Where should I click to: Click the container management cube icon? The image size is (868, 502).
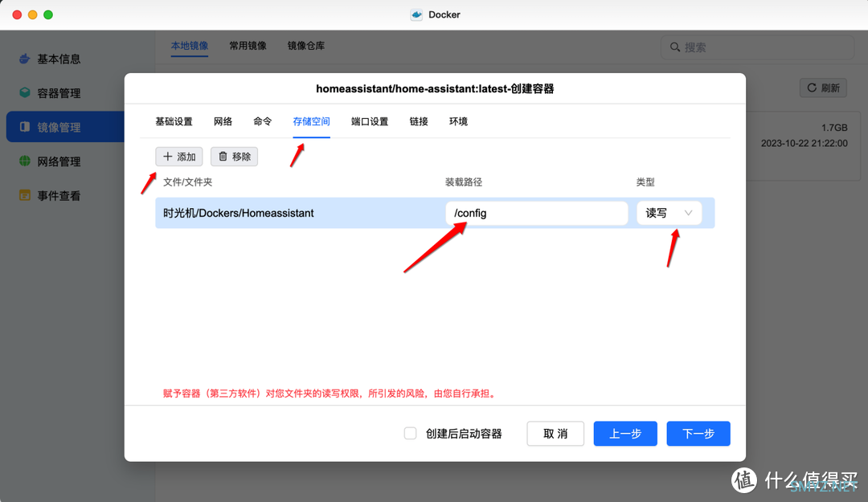coord(25,93)
